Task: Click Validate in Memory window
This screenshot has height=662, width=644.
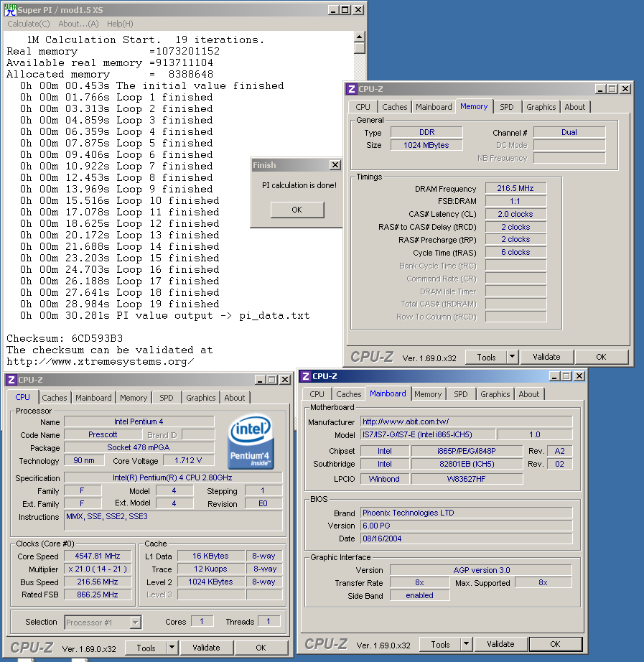Action: pos(546,357)
